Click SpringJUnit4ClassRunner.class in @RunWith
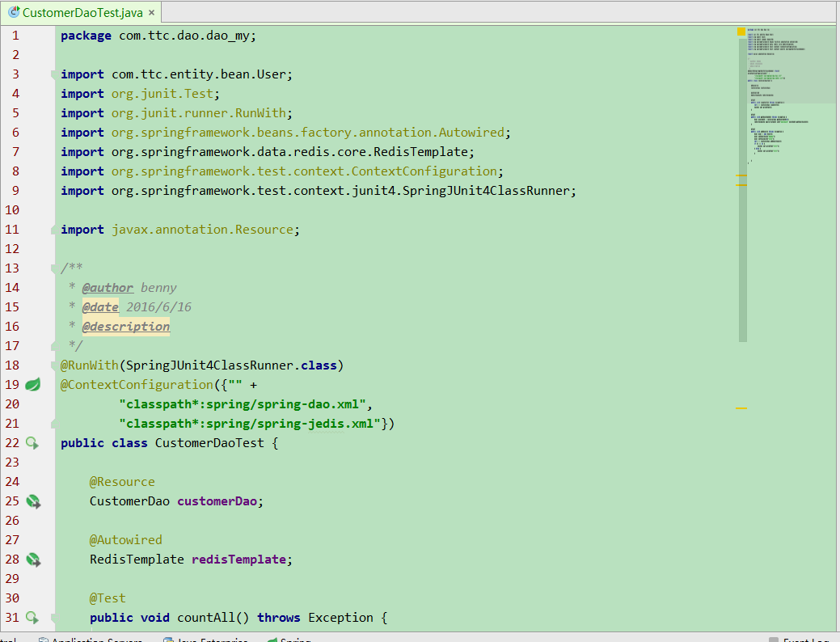This screenshot has width=840, height=642. (231, 365)
